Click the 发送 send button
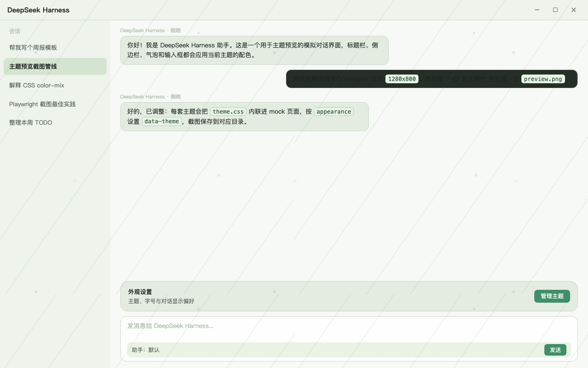Screen dimensions: 588x368 coord(555,350)
